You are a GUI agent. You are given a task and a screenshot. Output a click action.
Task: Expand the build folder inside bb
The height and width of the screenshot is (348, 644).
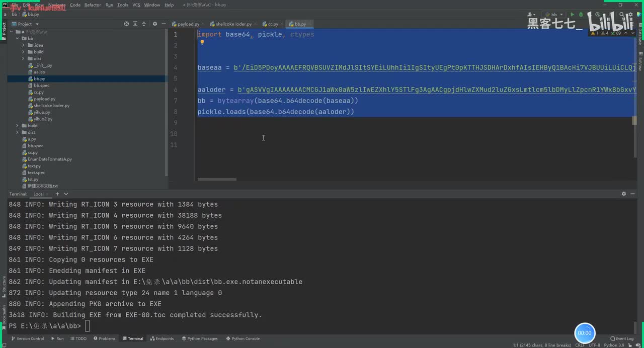(23, 52)
